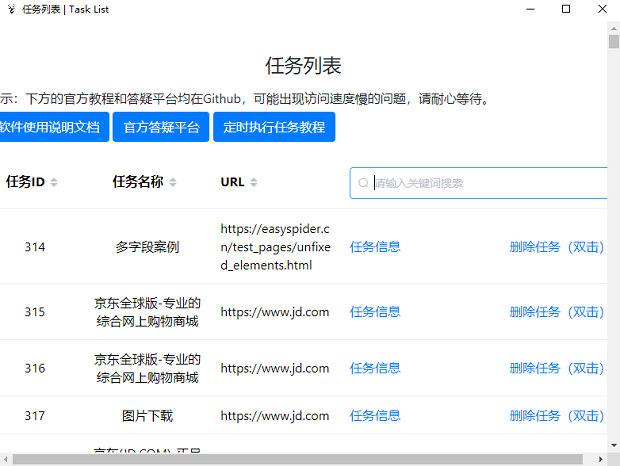Sort by 任务名称 column sort icon
620x466 pixels.
coord(173,182)
